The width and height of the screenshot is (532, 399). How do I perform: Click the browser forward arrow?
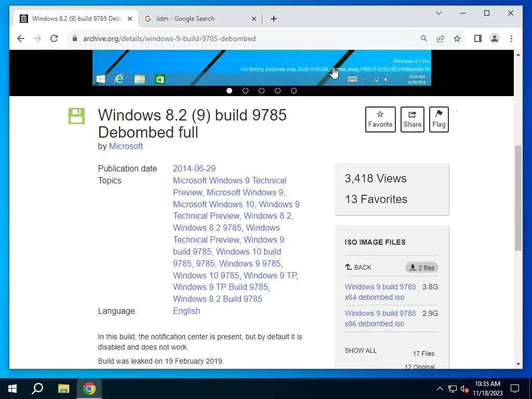(x=37, y=38)
